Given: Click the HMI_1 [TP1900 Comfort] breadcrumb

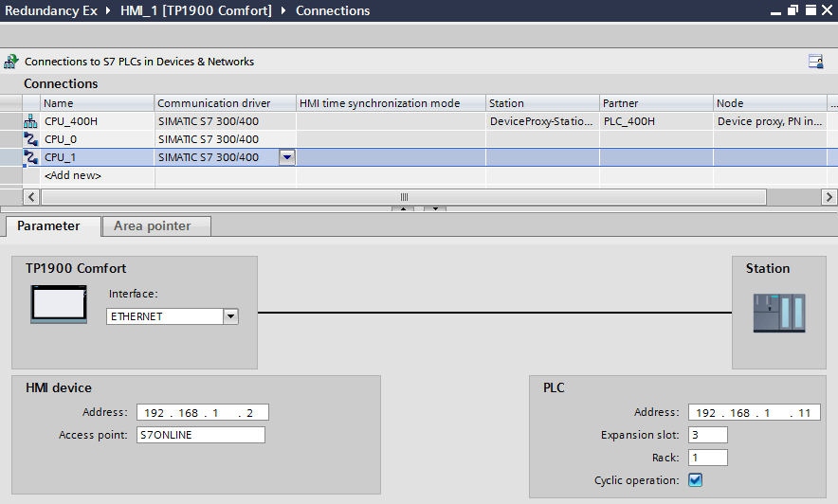Looking at the screenshot, I should [195, 10].
